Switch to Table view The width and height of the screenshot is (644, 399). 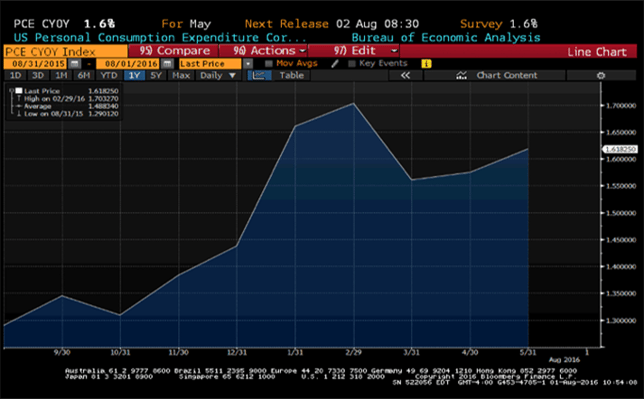coord(292,76)
